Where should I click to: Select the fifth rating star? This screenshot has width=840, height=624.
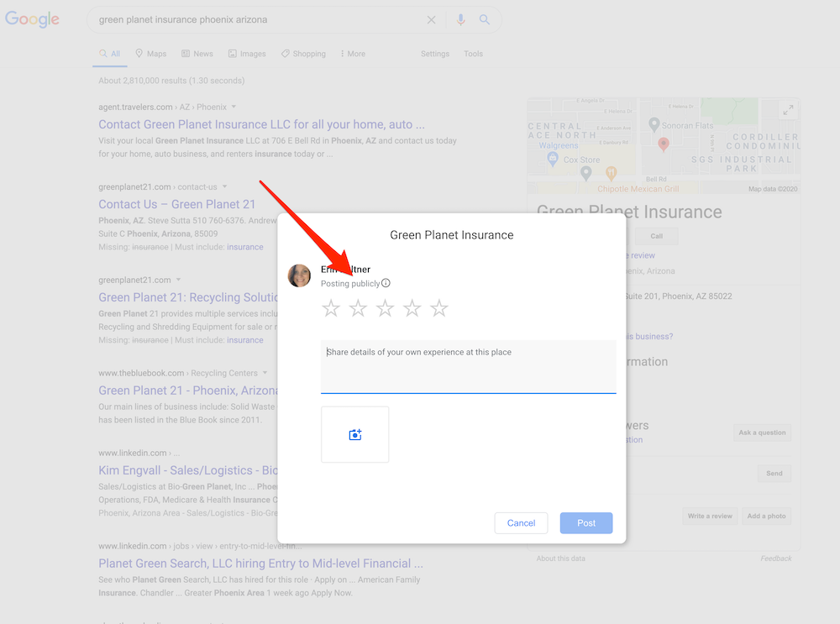click(439, 308)
